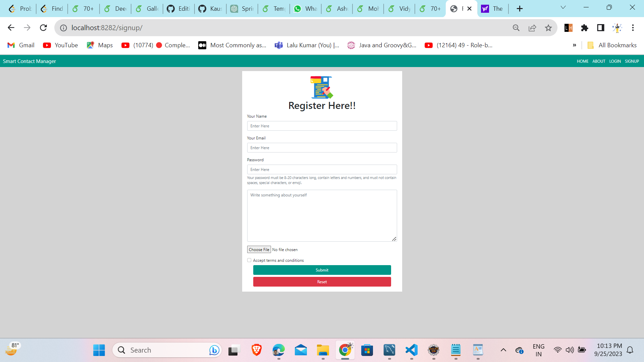Reset the registration form

[x=322, y=282]
